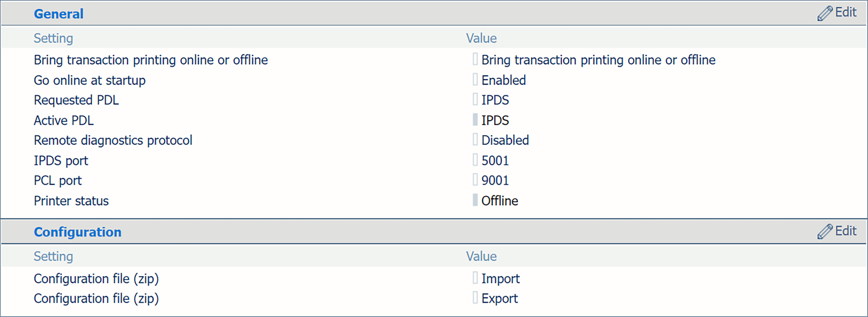Click the pencil icon in the General header
The width and height of the screenshot is (868, 317).
824,13
